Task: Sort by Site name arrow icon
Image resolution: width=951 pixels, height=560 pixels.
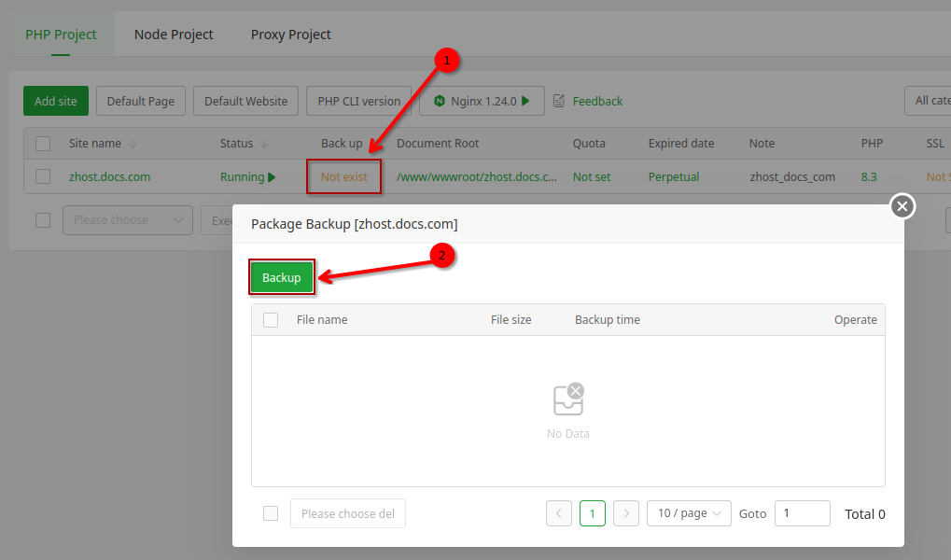Action: [132, 144]
